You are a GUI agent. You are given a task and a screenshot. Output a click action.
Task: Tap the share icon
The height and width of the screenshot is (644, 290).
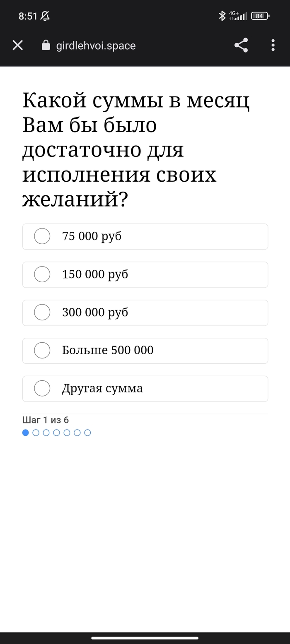241,45
